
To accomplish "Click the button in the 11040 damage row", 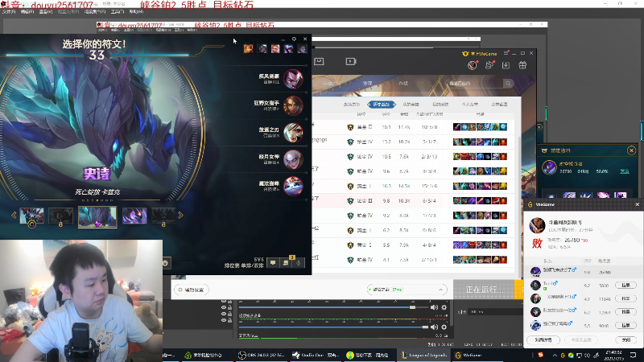I will pos(625,298).
